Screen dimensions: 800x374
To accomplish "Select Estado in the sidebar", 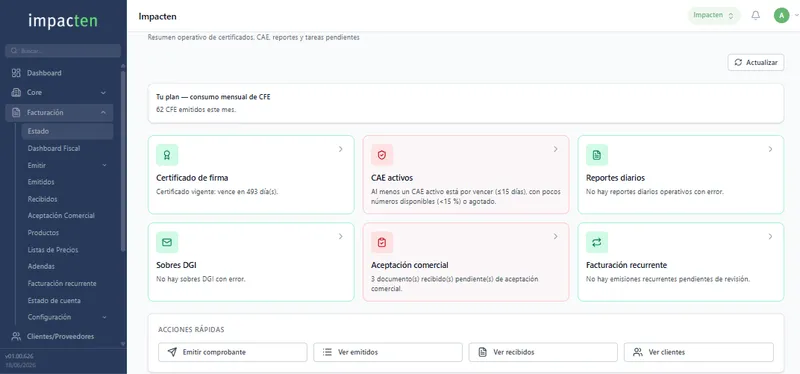I will (67, 131).
